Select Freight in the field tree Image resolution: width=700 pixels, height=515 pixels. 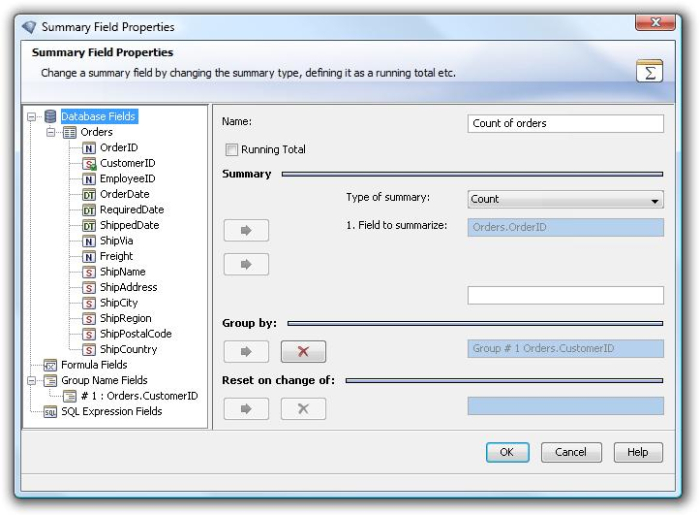point(116,257)
